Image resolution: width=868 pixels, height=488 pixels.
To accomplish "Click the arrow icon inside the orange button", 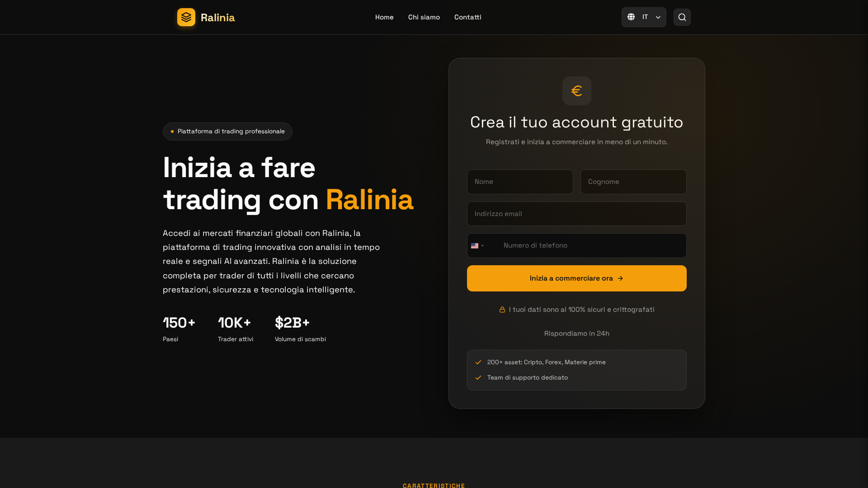I will tap(621, 278).
